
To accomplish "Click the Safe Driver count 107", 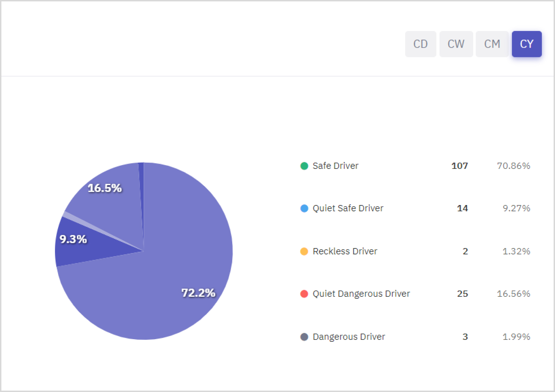I will (x=459, y=166).
